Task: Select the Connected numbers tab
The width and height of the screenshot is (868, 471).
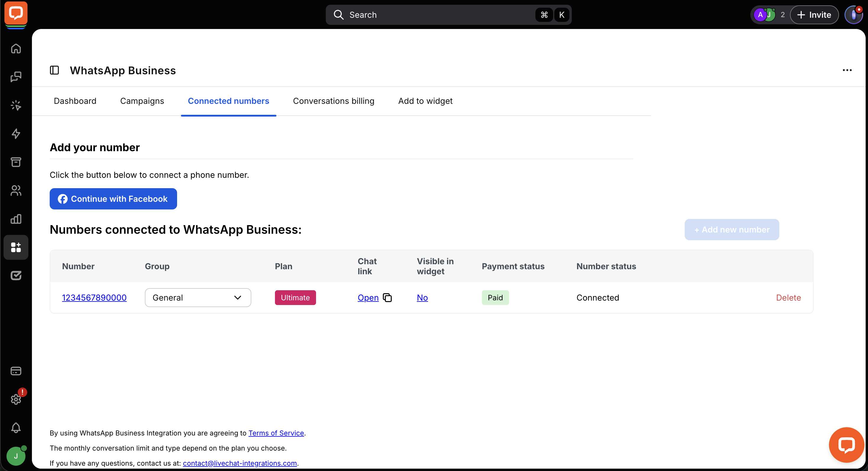Action: point(229,101)
